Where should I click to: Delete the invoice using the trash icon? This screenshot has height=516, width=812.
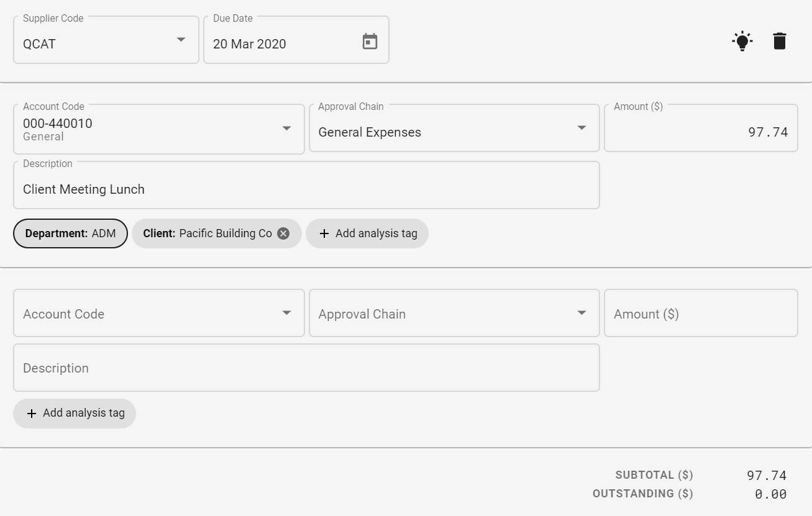coord(780,40)
